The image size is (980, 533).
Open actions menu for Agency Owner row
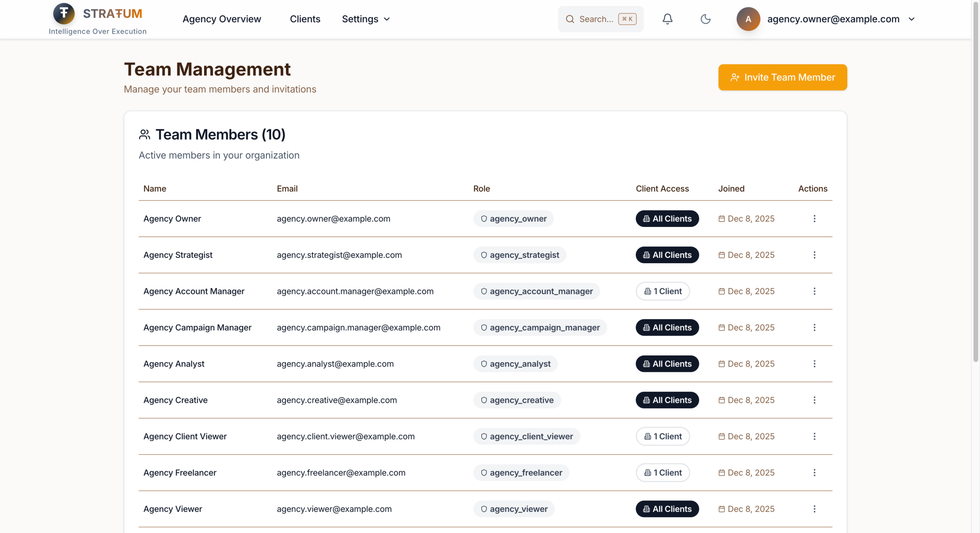814,218
